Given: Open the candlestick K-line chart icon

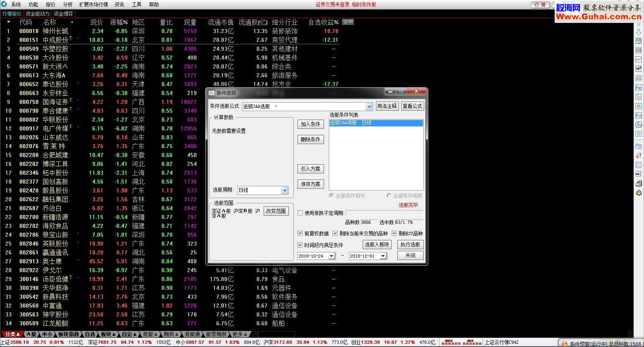Looking at the screenshot, I should (x=638, y=69).
